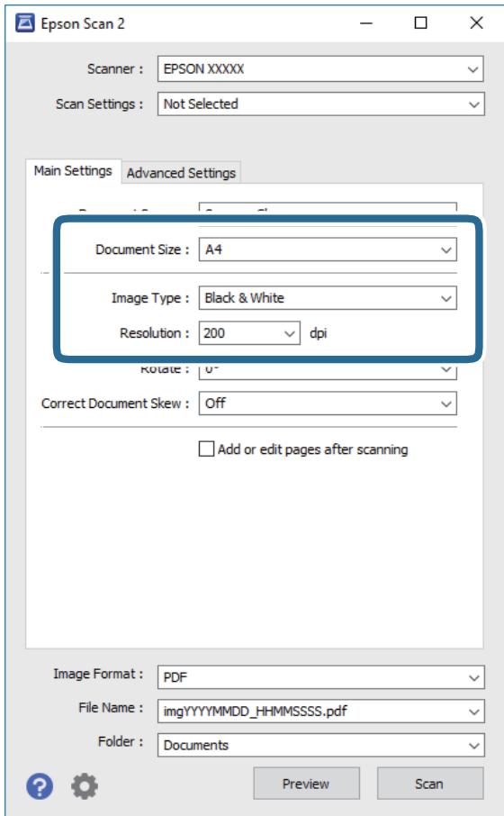Click the Scan Settings label
504x816 pixels.
[99, 104]
